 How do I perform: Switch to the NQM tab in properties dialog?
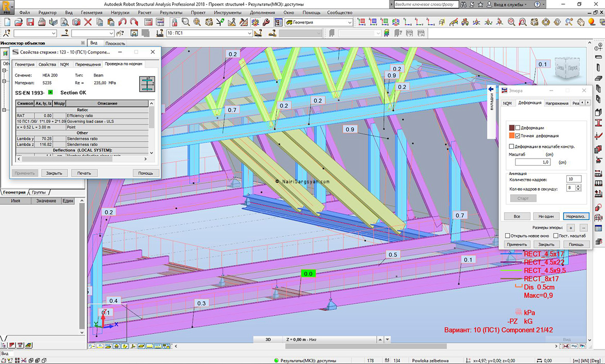click(64, 64)
